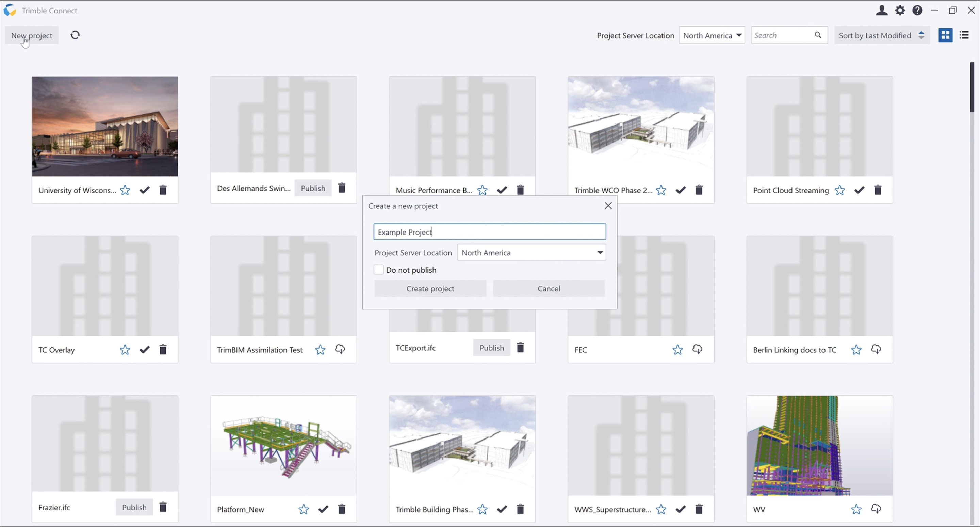Download the FEC project from cloud
980x527 pixels.
click(697, 349)
